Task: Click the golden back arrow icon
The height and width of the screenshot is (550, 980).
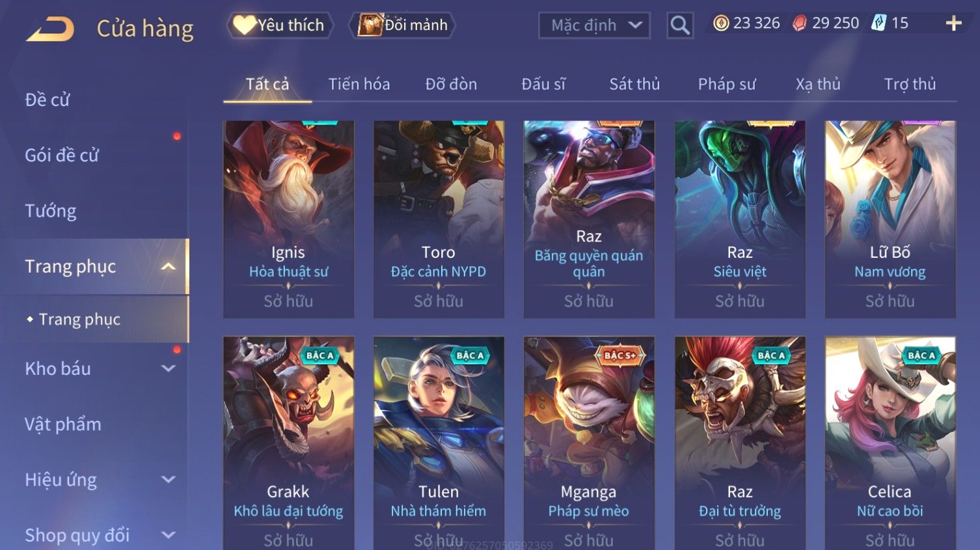Action: (x=50, y=29)
